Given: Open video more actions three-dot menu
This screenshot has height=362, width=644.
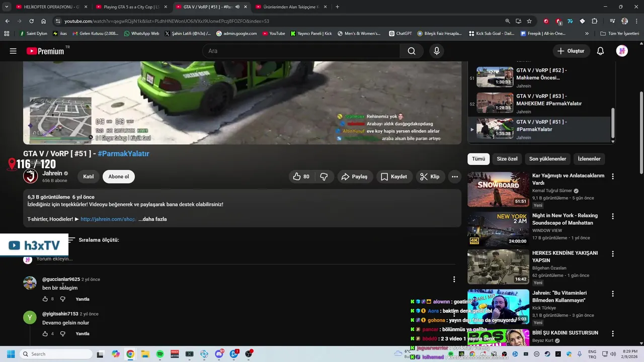Looking at the screenshot, I should [455, 176].
